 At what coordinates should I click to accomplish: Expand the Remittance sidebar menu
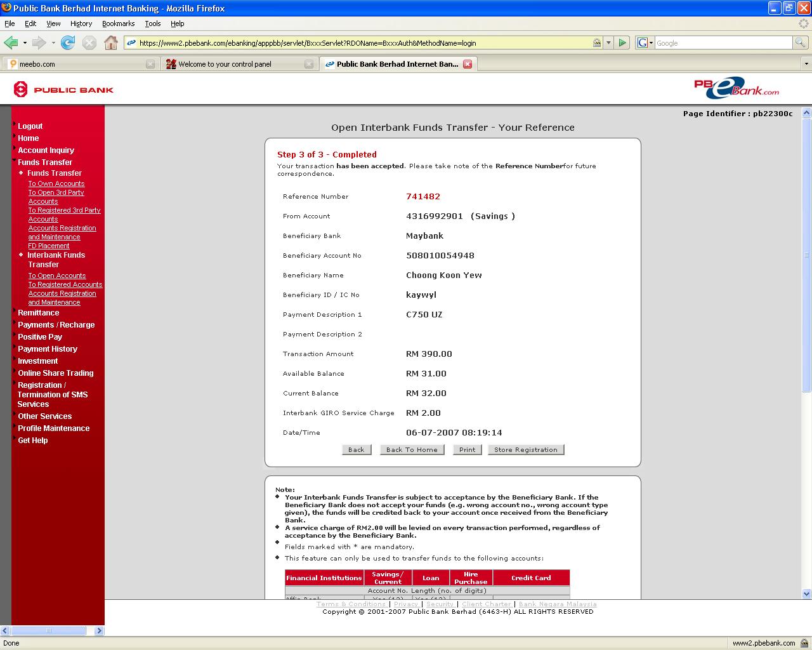point(38,313)
